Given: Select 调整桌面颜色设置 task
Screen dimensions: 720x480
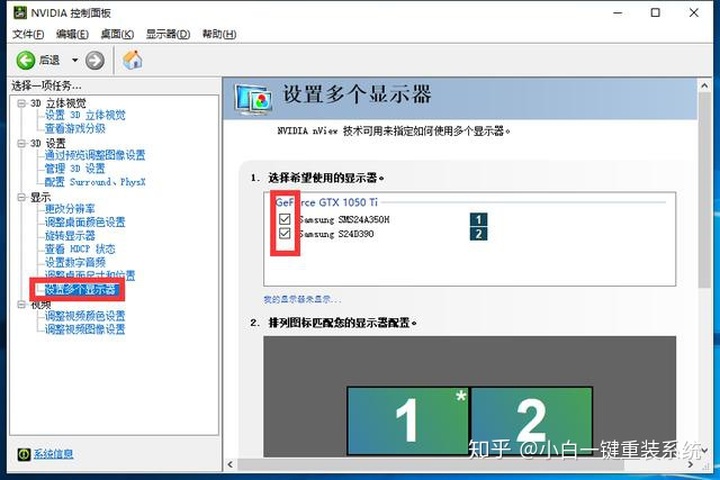Looking at the screenshot, I should (x=85, y=222).
